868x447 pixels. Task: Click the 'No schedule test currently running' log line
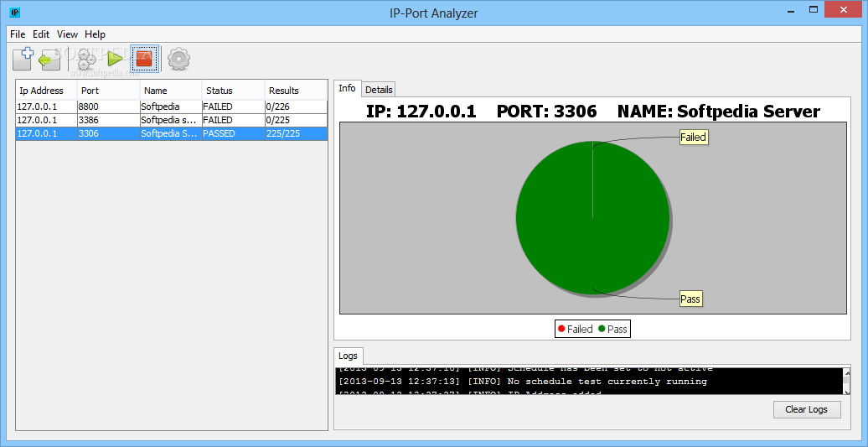click(522, 382)
